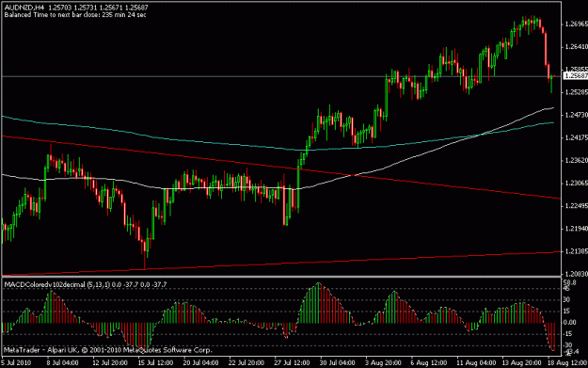This screenshot has height=368, width=588.
Task: Click the '3 Aug 20:00' time axis label
Action: 383,362
